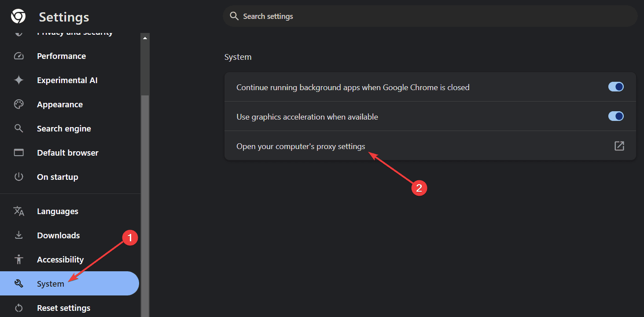Viewport: 644px width, 317px height.
Task: Open the Performance settings page
Action: 61,56
